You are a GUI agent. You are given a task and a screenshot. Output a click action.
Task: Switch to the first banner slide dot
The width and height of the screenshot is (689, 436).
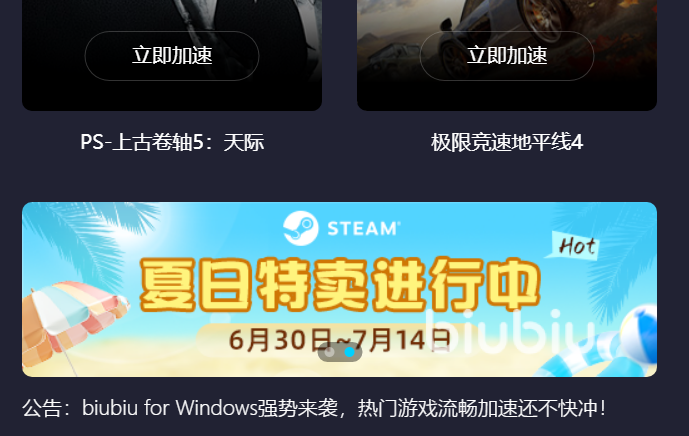point(330,352)
